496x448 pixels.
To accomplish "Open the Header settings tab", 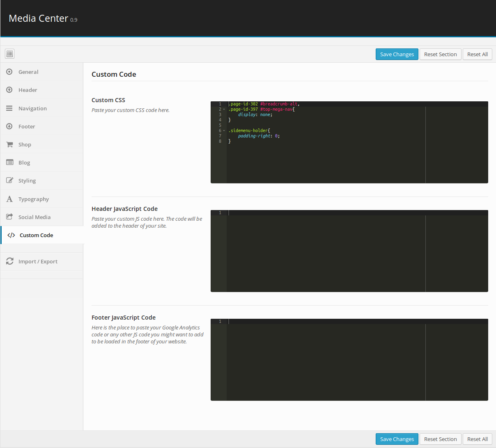I will [x=42, y=90].
